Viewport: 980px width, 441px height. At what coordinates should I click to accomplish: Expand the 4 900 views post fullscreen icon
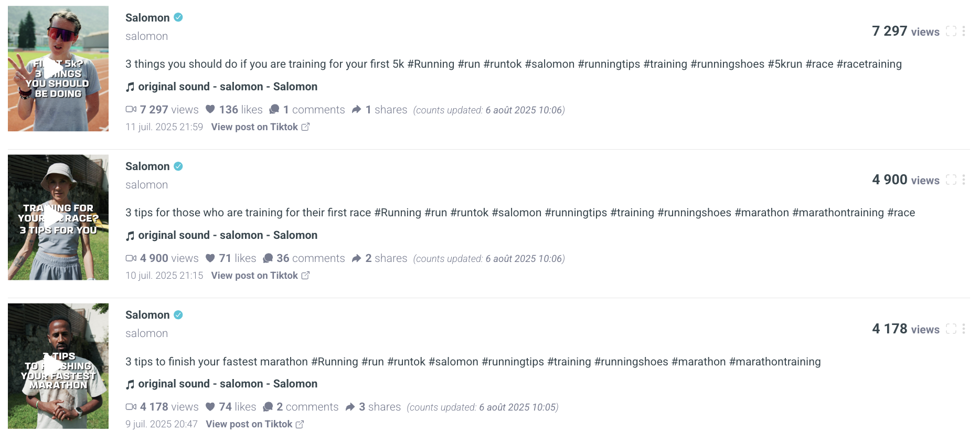[x=951, y=180]
